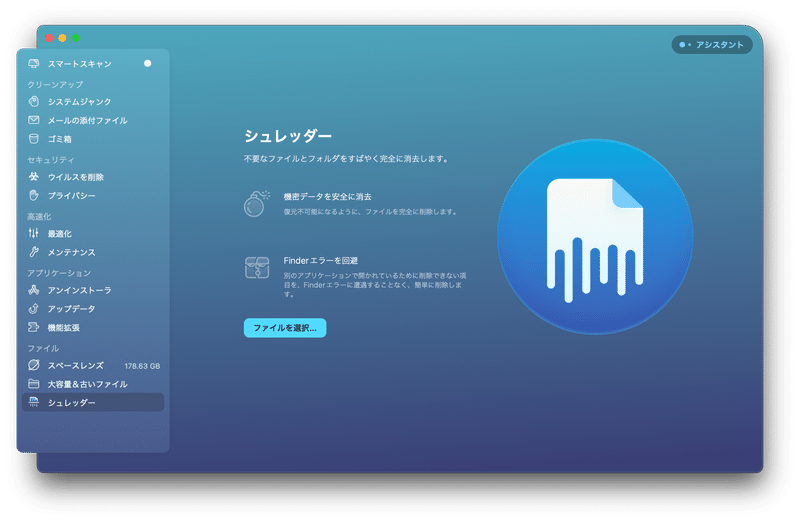Open システムジャンク module

click(x=93, y=102)
